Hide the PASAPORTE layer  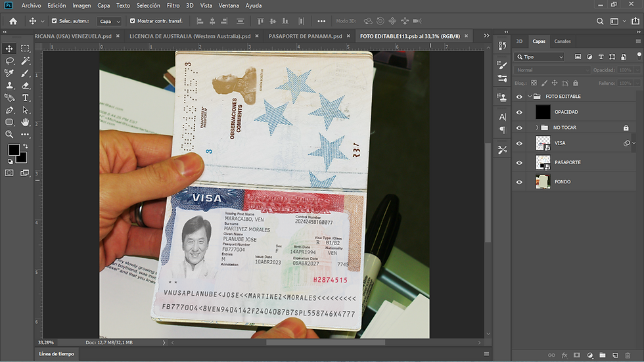pos(519,162)
